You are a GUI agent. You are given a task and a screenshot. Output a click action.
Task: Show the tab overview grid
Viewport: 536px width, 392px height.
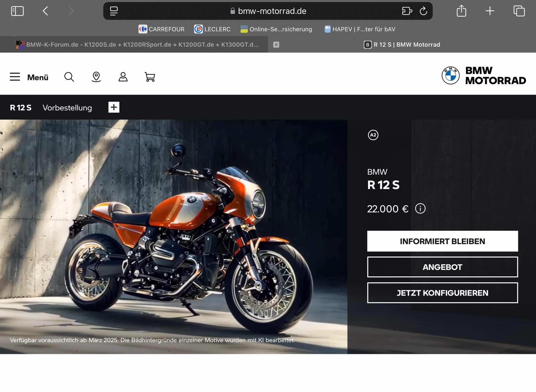[x=519, y=11]
